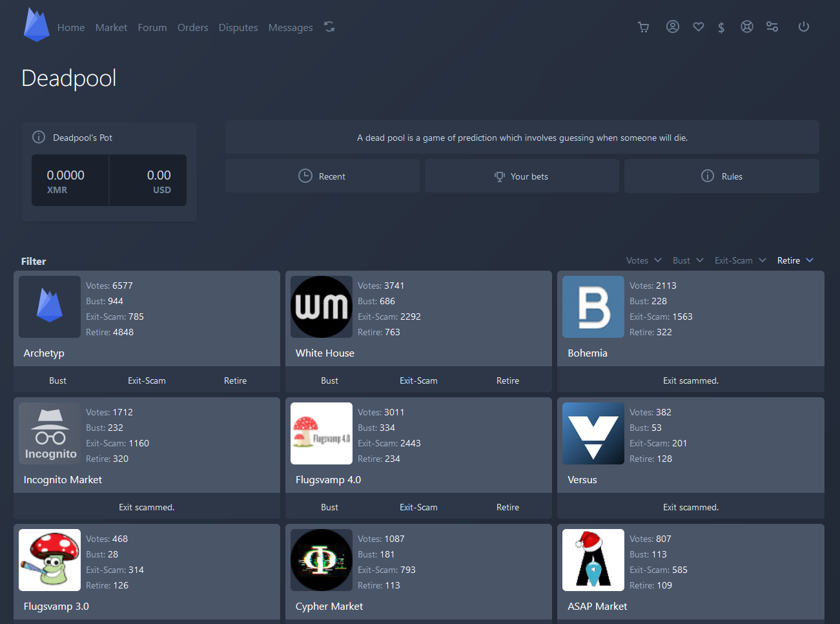Open the favorites heart icon
The width and height of the screenshot is (840, 624).
click(x=698, y=27)
